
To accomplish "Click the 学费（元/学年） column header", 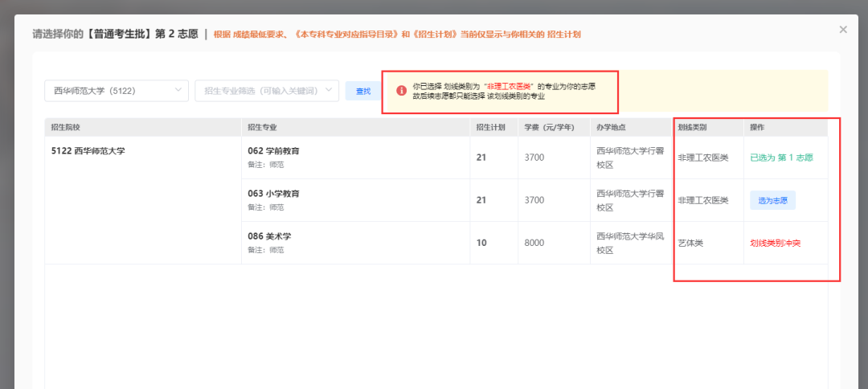I will click(x=549, y=127).
